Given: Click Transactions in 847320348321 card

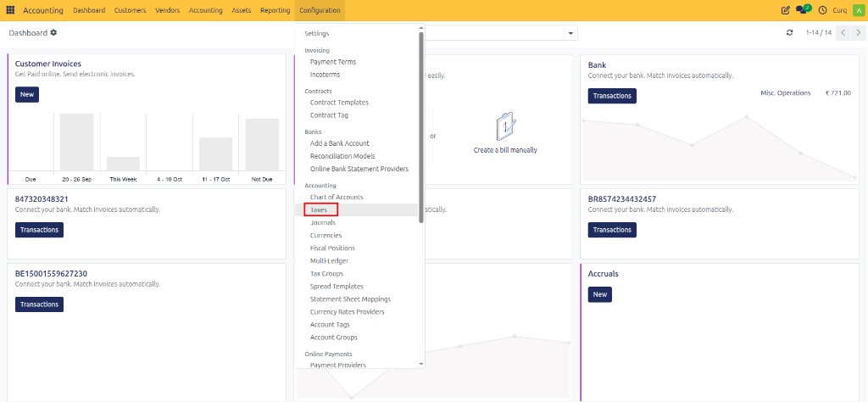Looking at the screenshot, I should tap(39, 230).
